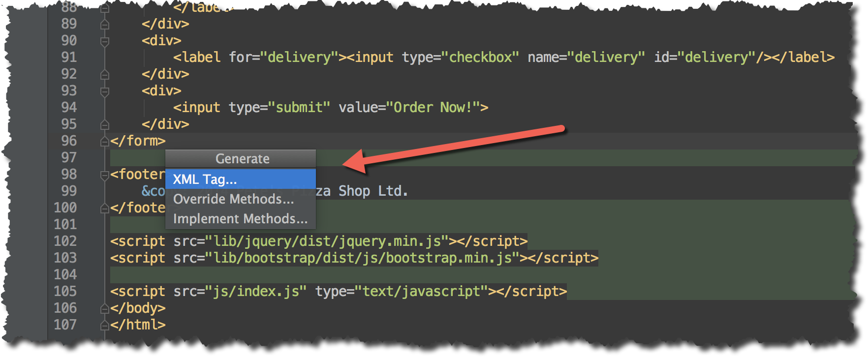Choose XML Tag... in the Generate popup

pyautogui.click(x=240, y=179)
